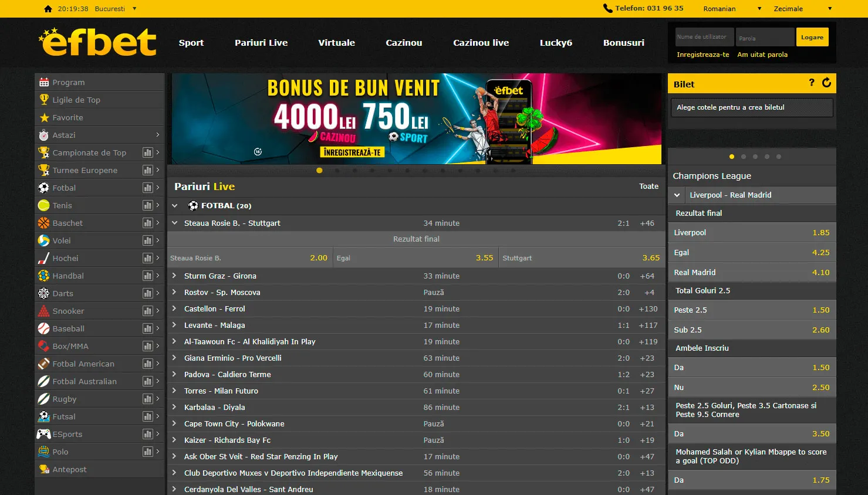This screenshot has height=495, width=868.
Task: Click the Polo helmet icon
Action: (44, 452)
